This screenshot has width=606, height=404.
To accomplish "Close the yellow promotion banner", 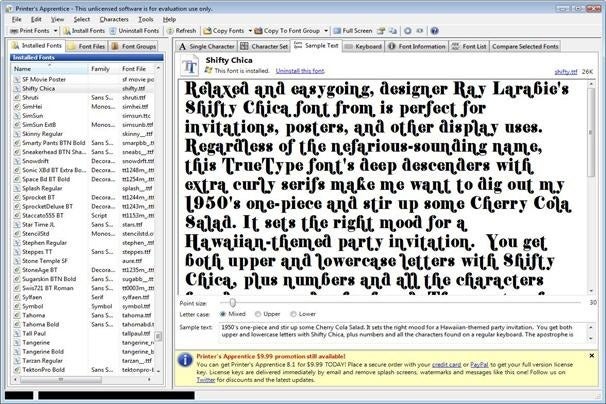I will click(592, 356).
